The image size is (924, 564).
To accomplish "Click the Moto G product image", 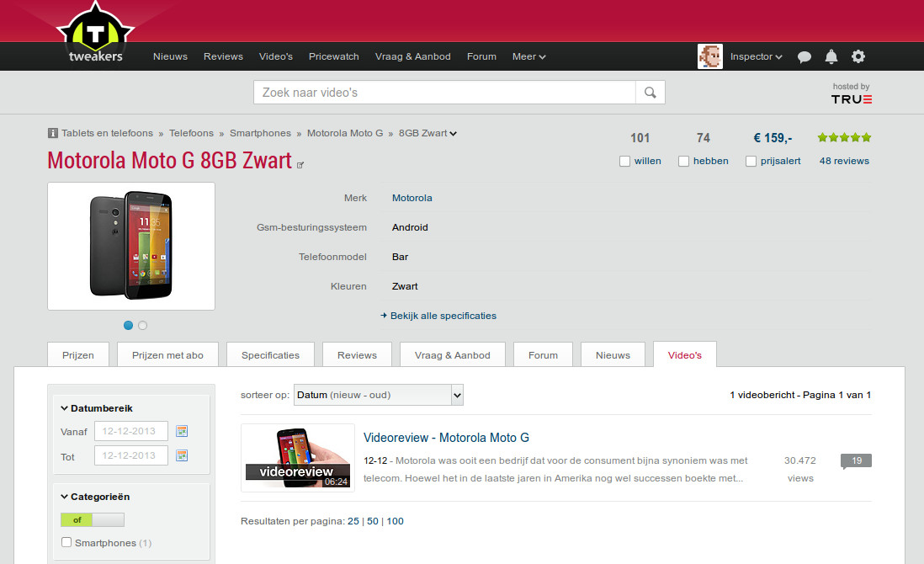I will (131, 247).
